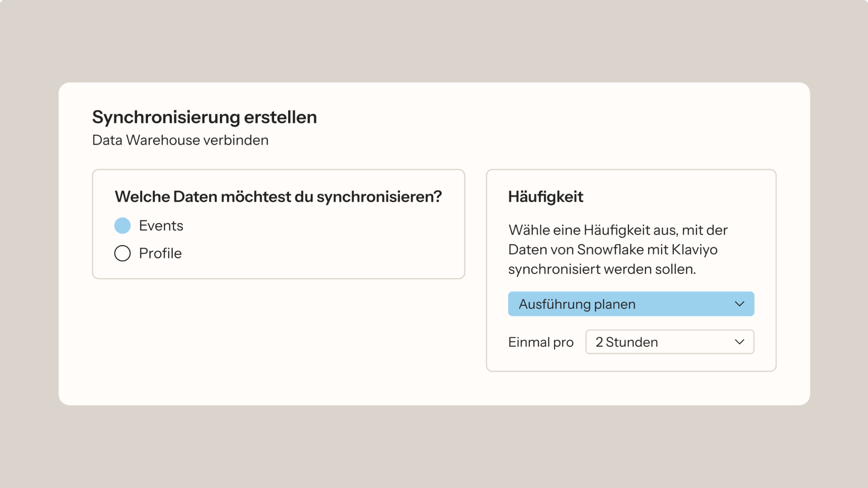The image size is (868, 488).
Task: Select the Events radio button
Action: click(x=122, y=226)
